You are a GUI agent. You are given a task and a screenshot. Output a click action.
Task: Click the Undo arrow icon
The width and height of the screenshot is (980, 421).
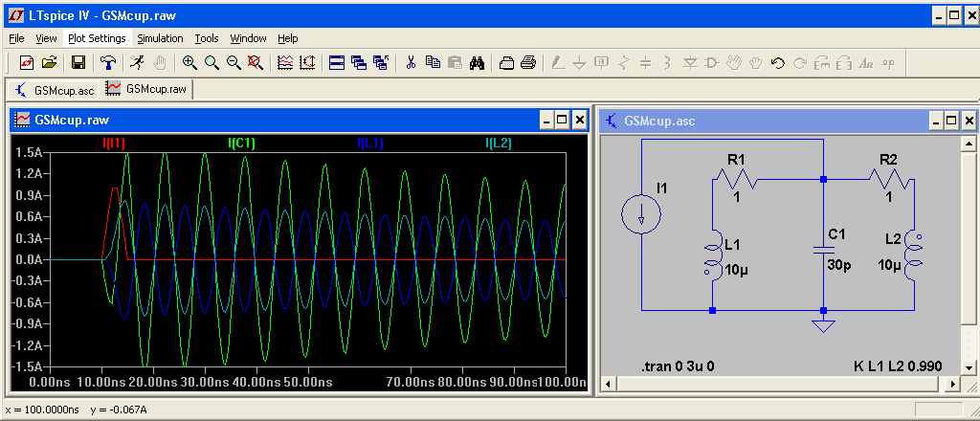777,63
